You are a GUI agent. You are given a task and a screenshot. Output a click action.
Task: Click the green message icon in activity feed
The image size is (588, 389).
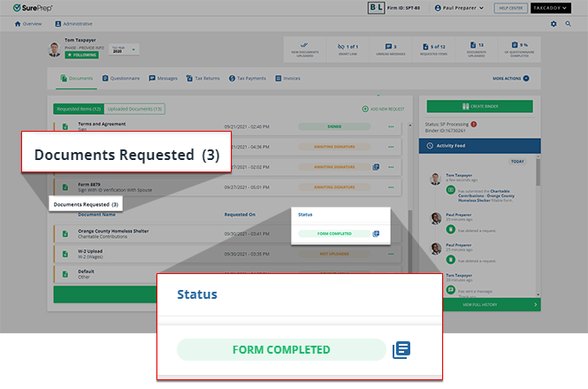pyautogui.click(x=450, y=290)
